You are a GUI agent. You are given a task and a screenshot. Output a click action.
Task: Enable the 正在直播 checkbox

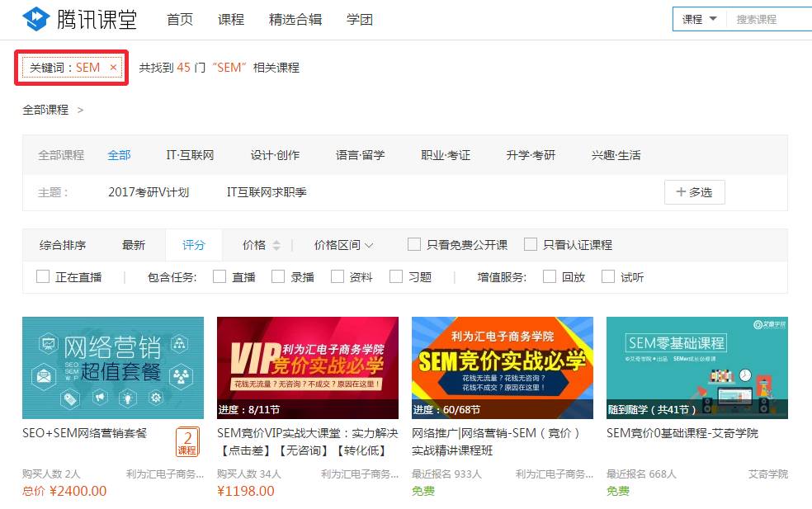pos(42,276)
